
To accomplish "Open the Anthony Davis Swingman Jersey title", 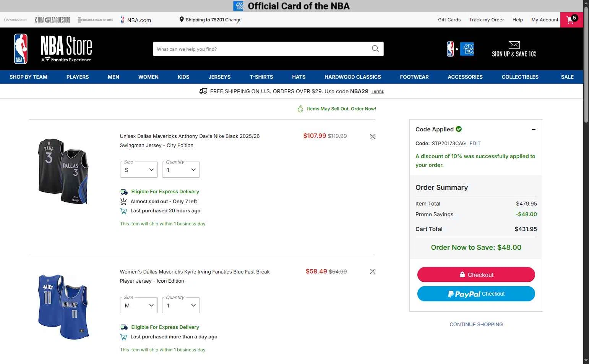I will [x=190, y=141].
